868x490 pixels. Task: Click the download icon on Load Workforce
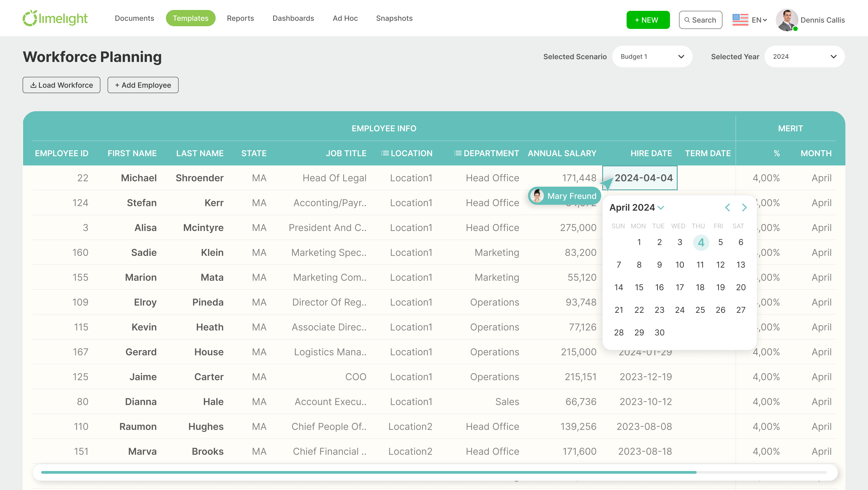click(33, 85)
